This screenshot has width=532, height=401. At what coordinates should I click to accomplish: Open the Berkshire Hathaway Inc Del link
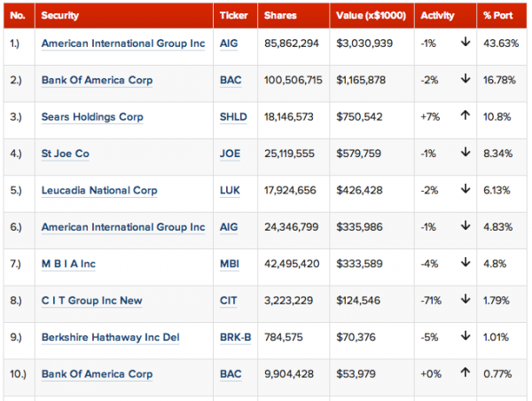tap(109, 338)
